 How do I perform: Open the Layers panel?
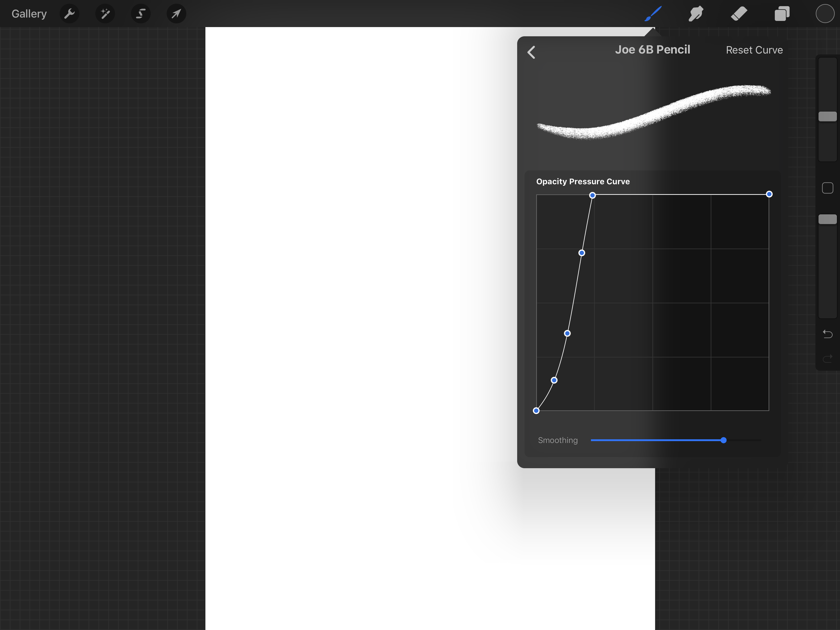(x=782, y=14)
